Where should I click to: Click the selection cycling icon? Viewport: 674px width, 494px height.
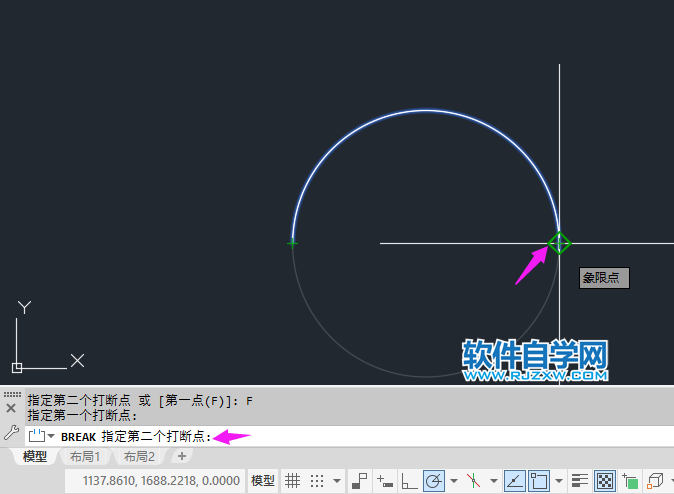click(x=630, y=481)
